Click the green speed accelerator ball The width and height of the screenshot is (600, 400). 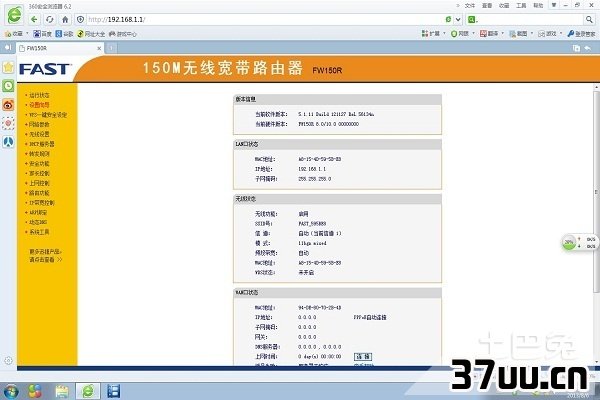[569, 243]
